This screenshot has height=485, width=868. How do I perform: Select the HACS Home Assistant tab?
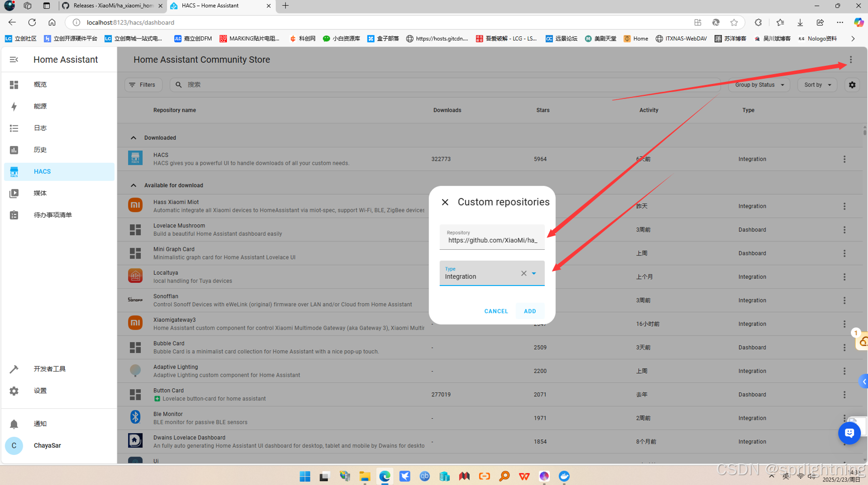point(220,6)
